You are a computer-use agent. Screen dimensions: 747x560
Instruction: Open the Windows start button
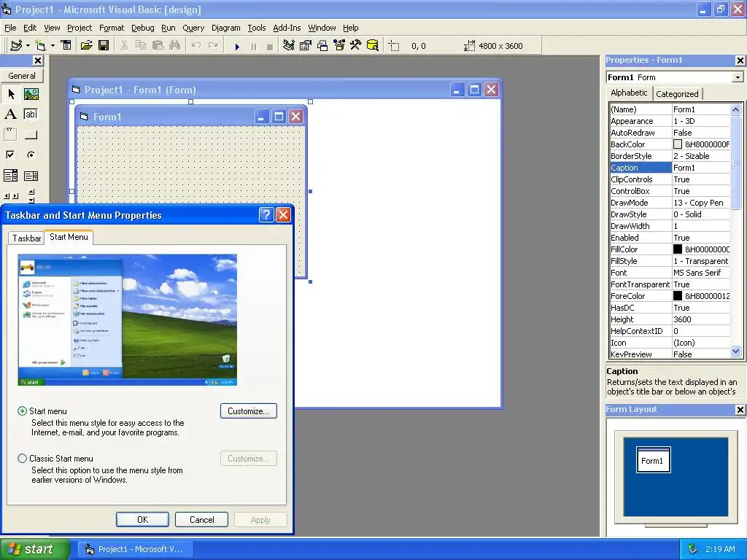(x=34, y=549)
